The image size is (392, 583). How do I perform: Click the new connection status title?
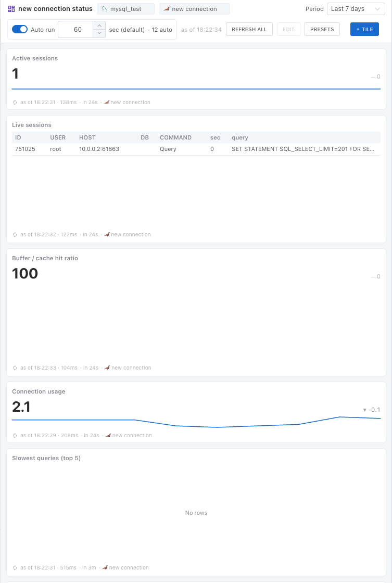tap(55, 8)
